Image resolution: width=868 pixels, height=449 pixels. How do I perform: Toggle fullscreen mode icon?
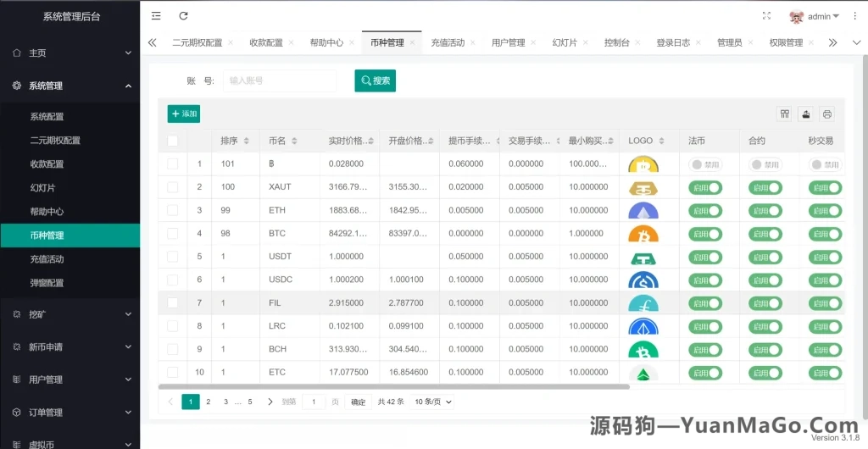(x=766, y=16)
